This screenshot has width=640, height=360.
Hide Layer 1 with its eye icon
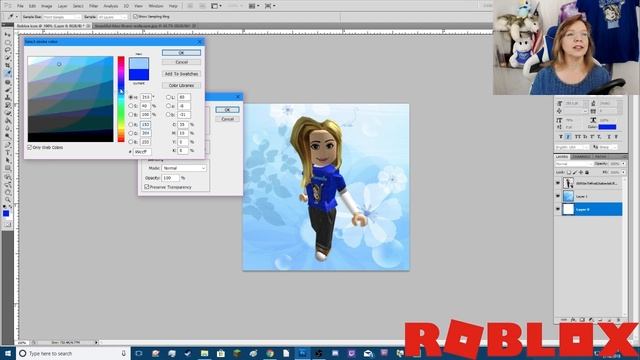point(558,196)
